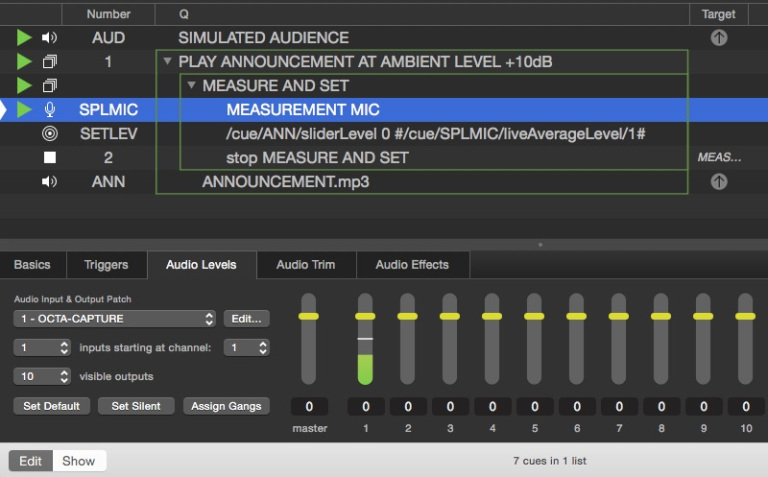
Task: Click target arrow icon for SIMULATED AUDIENCE
Action: click(x=718, y=38)
